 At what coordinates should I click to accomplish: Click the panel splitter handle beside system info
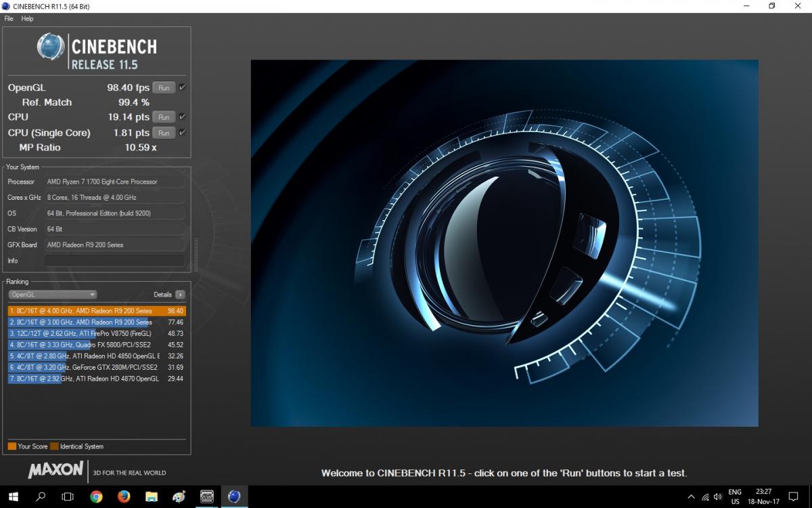[196, 256]
